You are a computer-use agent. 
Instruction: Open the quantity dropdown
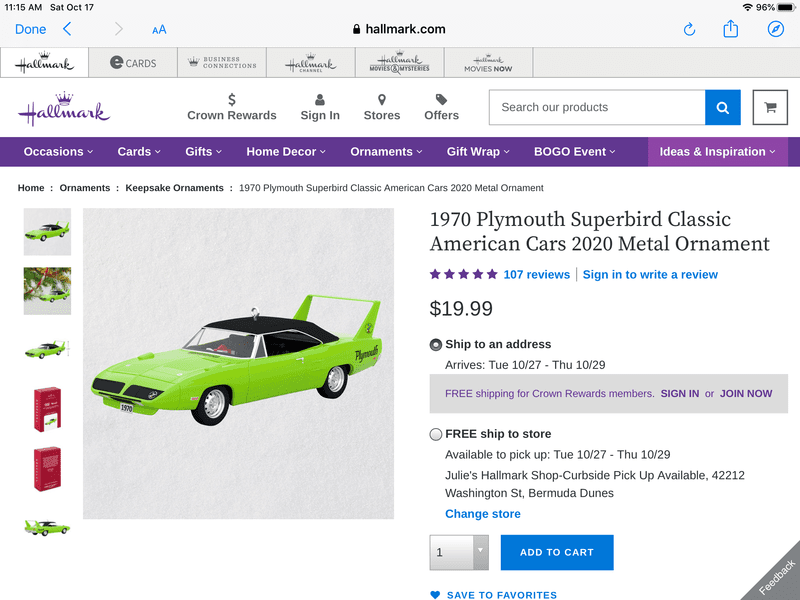click(459, 552)
